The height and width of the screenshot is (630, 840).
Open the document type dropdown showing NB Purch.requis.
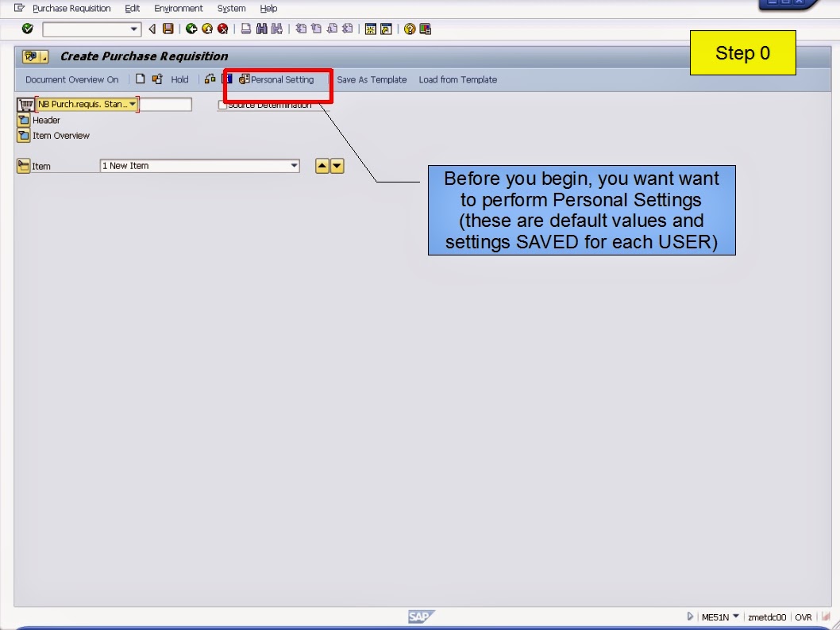pos(133,104)
